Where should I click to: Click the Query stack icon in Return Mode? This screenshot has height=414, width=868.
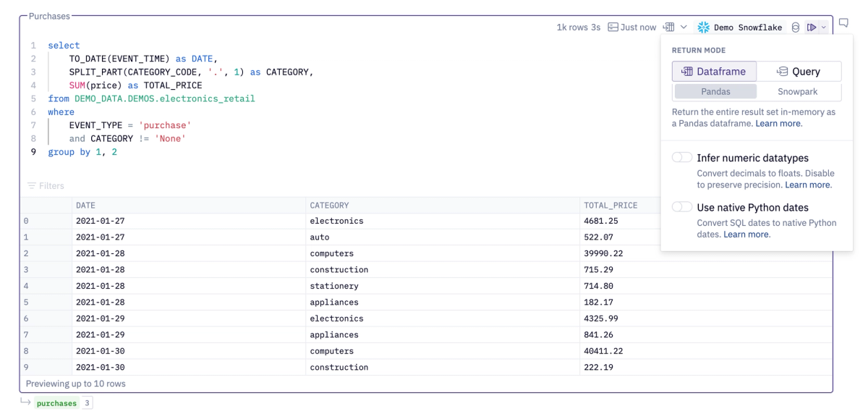coord(783,72)
